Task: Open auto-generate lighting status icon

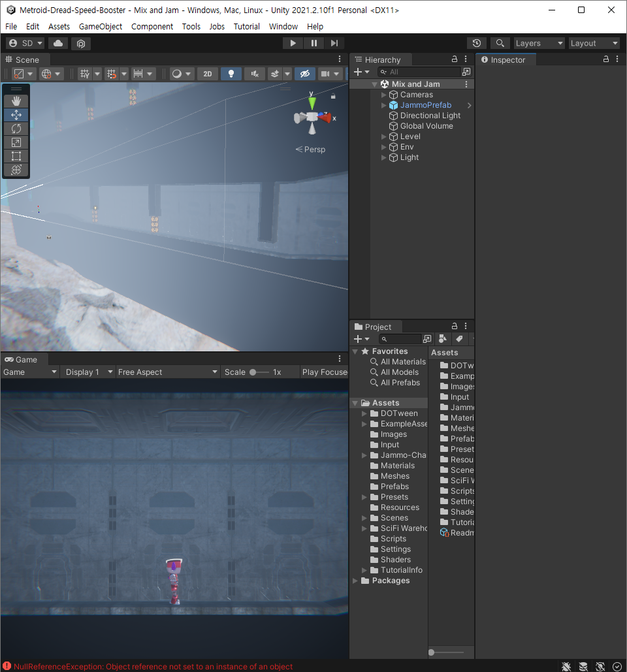Action: click(600, 666)
